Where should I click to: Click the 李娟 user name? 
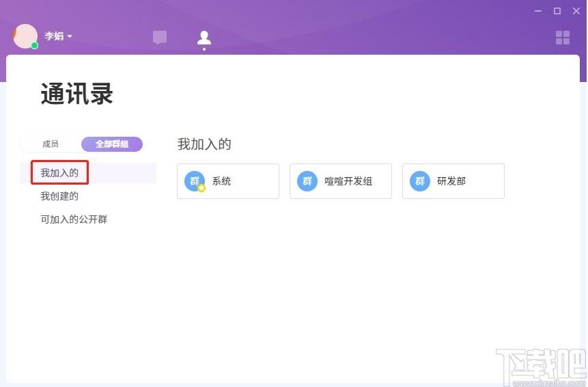[x=54, y=36]
